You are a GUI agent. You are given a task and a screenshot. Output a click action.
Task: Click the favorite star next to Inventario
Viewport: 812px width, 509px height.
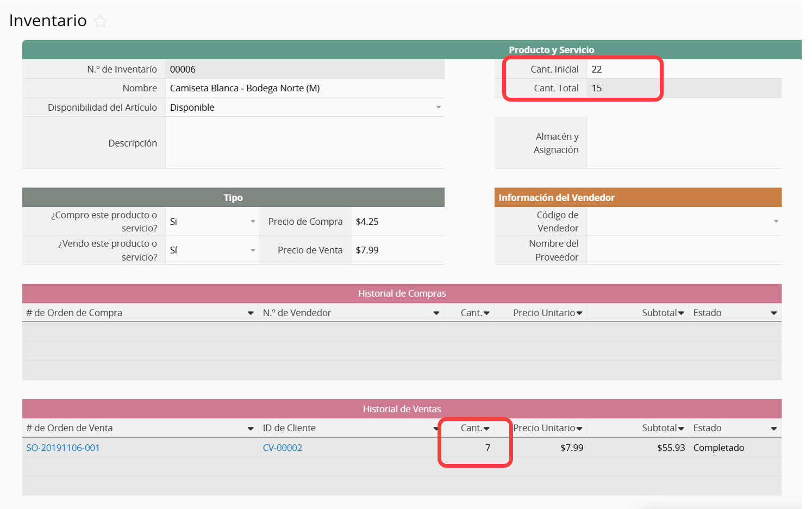pos(101,21)
